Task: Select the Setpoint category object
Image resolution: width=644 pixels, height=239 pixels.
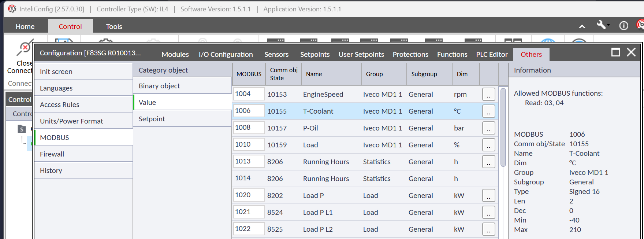Action: click(152, 119)
